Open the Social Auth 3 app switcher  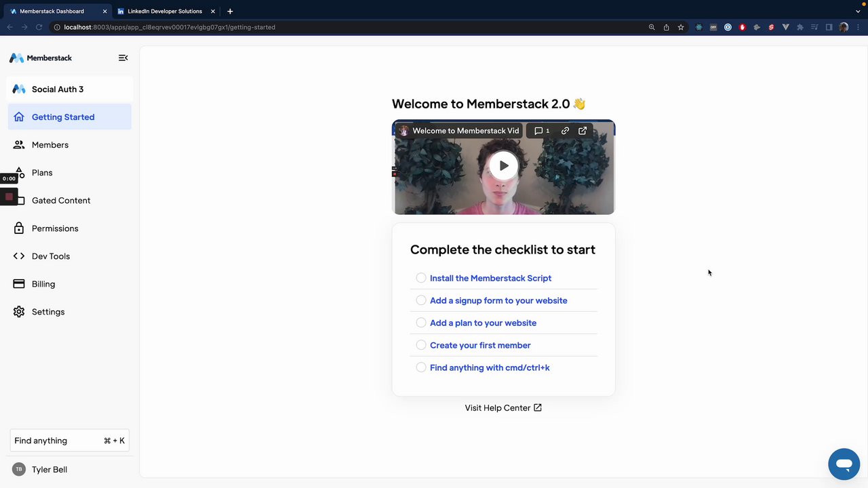(70, 89)
